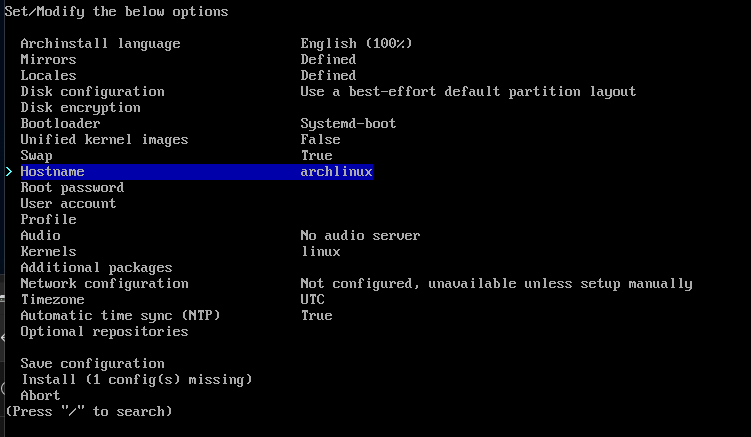Select the User account option

pyautogui.click(x=68, y=204)
